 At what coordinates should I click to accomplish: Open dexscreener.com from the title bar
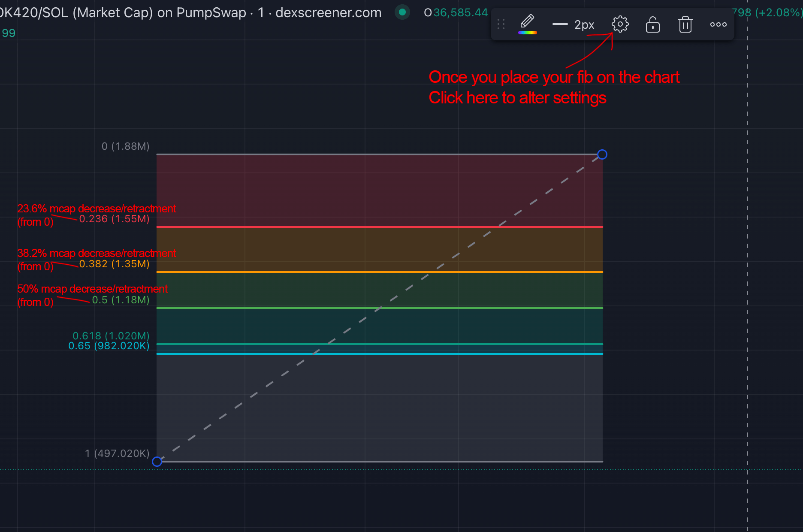(x=328, y=13)
